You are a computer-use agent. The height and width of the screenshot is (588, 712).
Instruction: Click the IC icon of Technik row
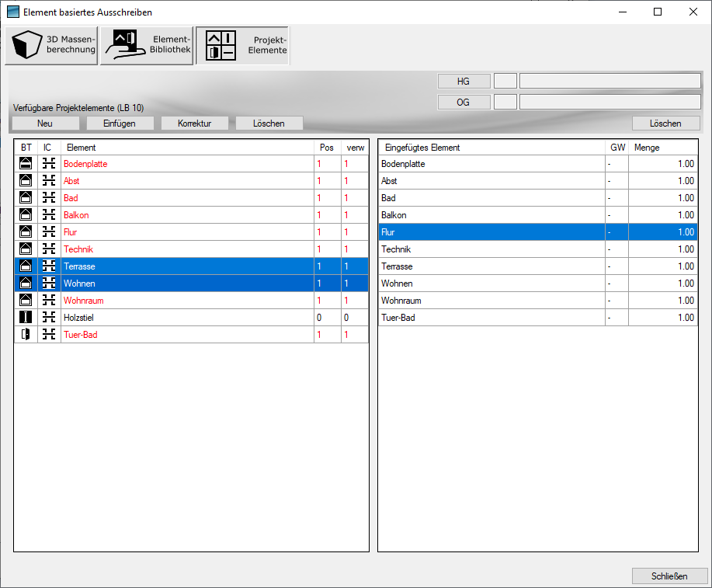point(49,249)
